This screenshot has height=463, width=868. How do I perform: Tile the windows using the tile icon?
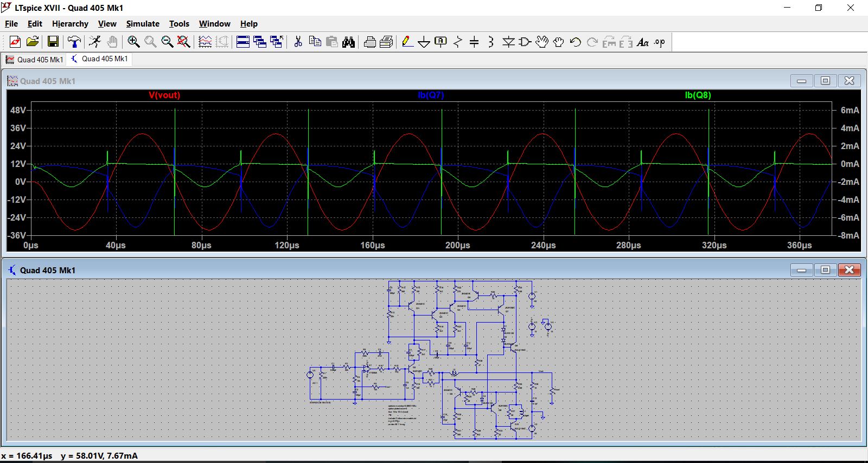point(243,42)
